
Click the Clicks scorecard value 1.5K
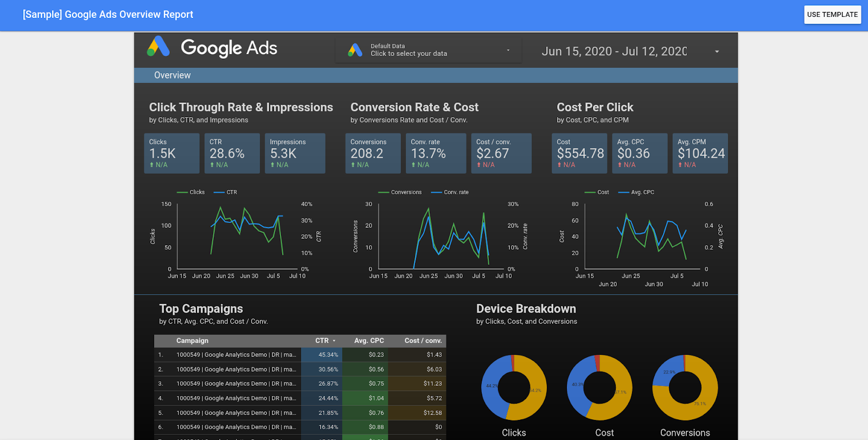162,154
